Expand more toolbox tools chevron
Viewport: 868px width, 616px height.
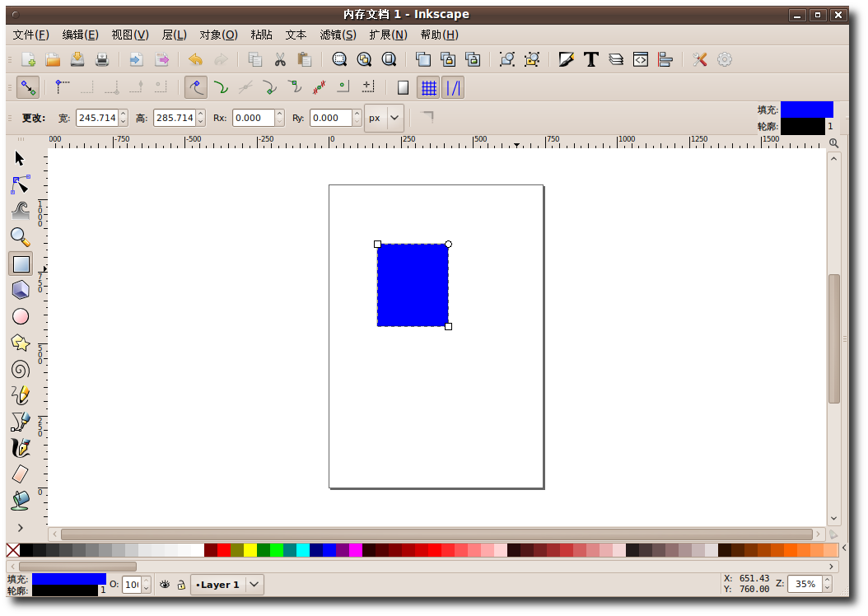tap(21, 527)
